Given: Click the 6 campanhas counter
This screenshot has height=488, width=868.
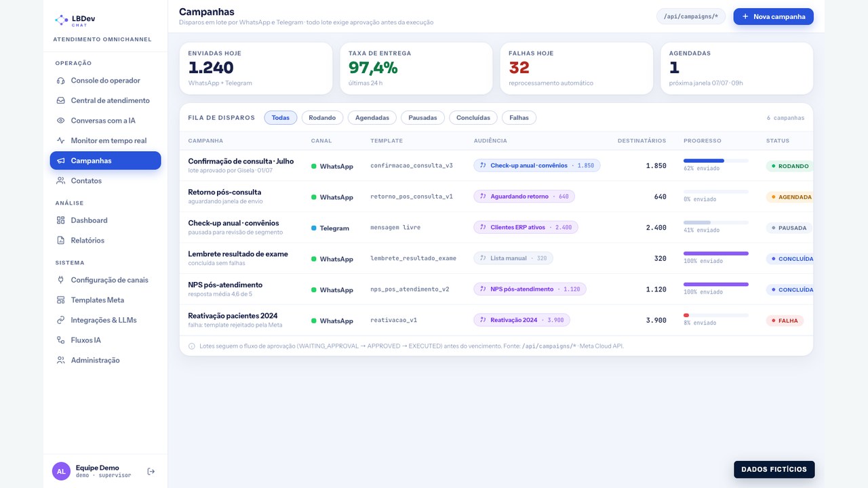Looking at the screenshot, I should coord(785,118).
